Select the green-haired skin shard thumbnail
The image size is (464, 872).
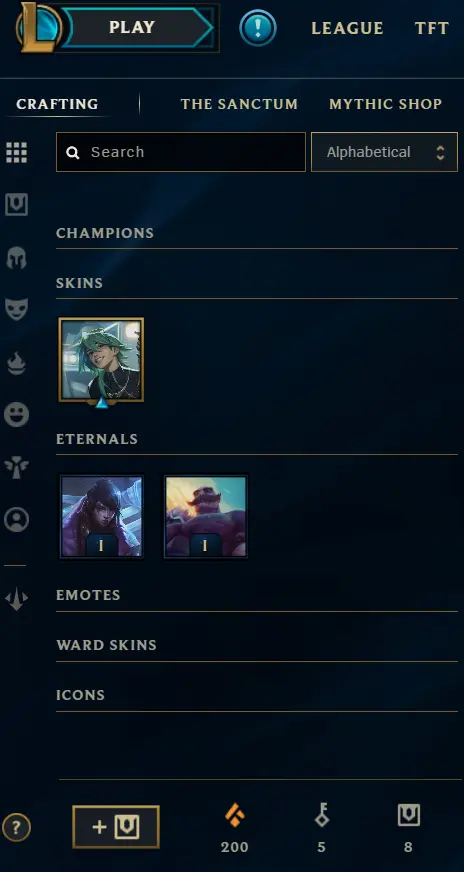(101, 360)
